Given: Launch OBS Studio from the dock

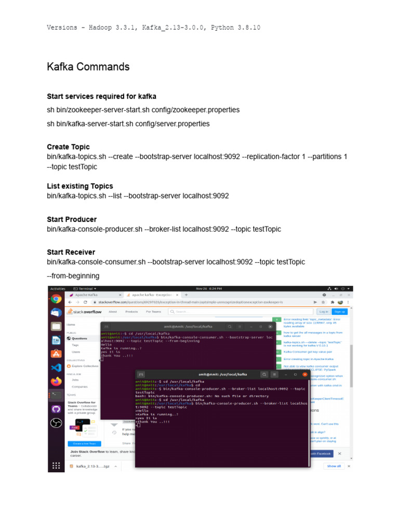Looking at the screenshot, I should tap(56, 423).
